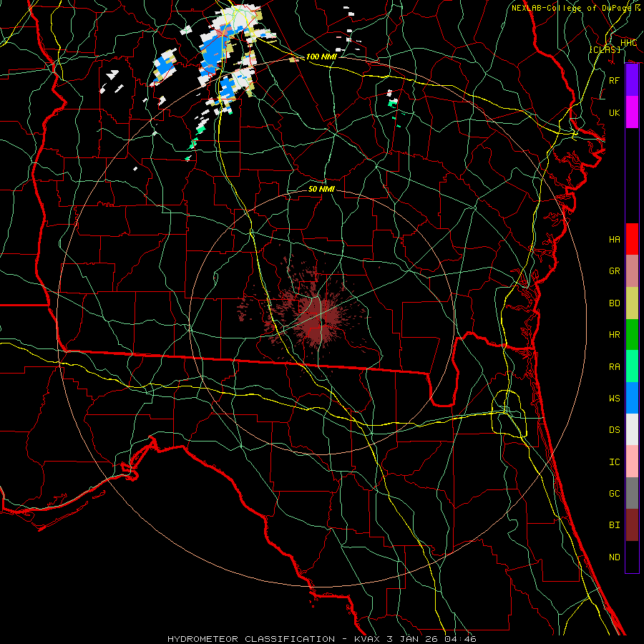The image size is (644, 644).
Task: Click the '50 NMI' range ring label
Action: pyautogui.click(x=321, y=189)
